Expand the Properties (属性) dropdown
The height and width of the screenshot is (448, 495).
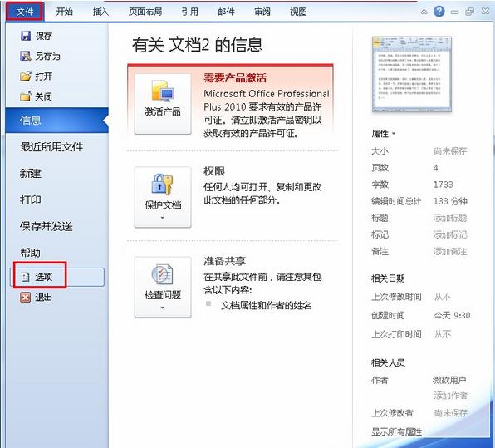pos(383,134)
